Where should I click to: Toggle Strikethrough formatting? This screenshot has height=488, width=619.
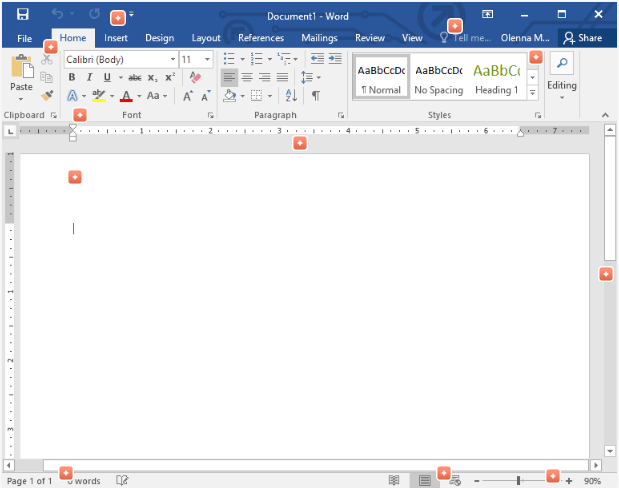click(135, 77)
